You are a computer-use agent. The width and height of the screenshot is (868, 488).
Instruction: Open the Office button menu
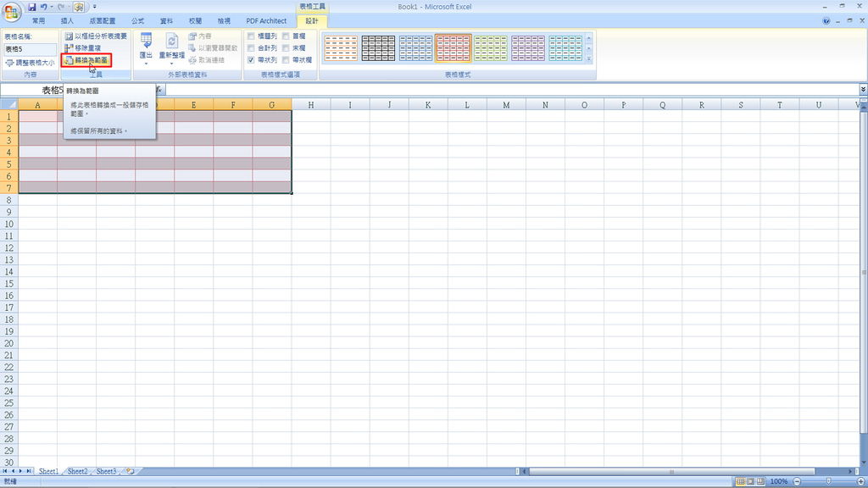11,10
